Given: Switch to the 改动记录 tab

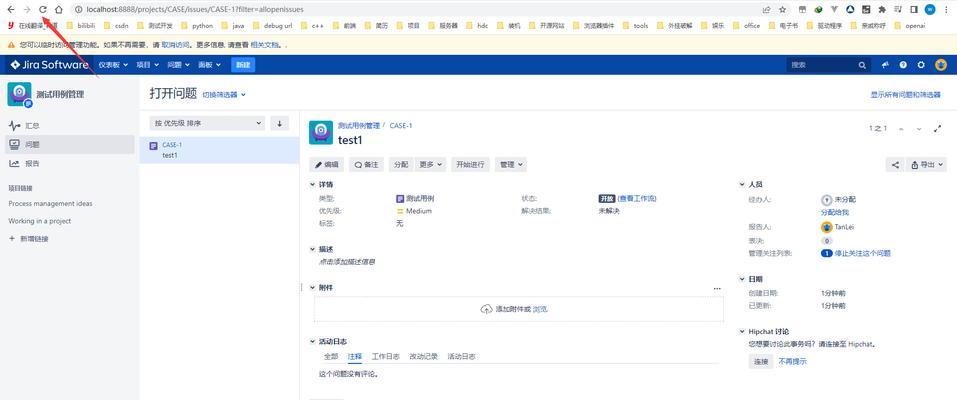Looking at the screenshot, I should [x=424, y=357].
